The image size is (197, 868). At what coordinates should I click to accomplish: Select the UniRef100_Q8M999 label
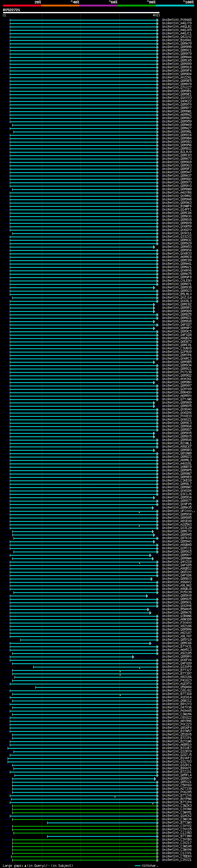[177, 64]
